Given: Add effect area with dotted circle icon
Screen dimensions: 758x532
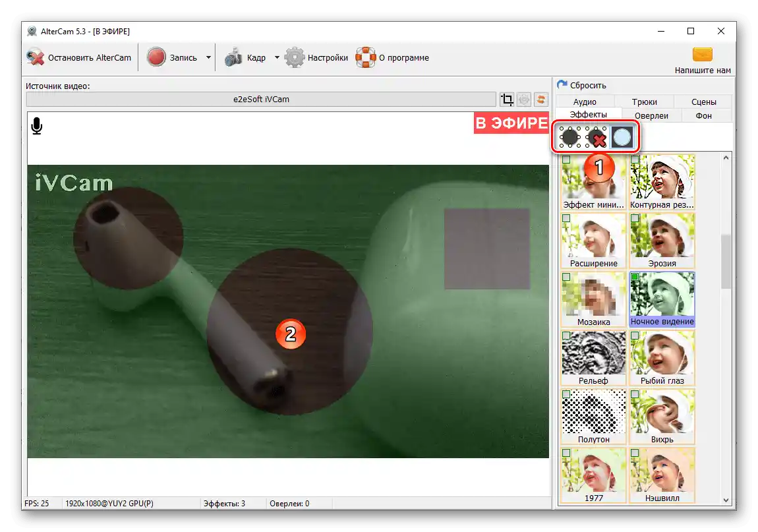Looking at the screenshot, I should pyautogui.click(x=570, y=137).
